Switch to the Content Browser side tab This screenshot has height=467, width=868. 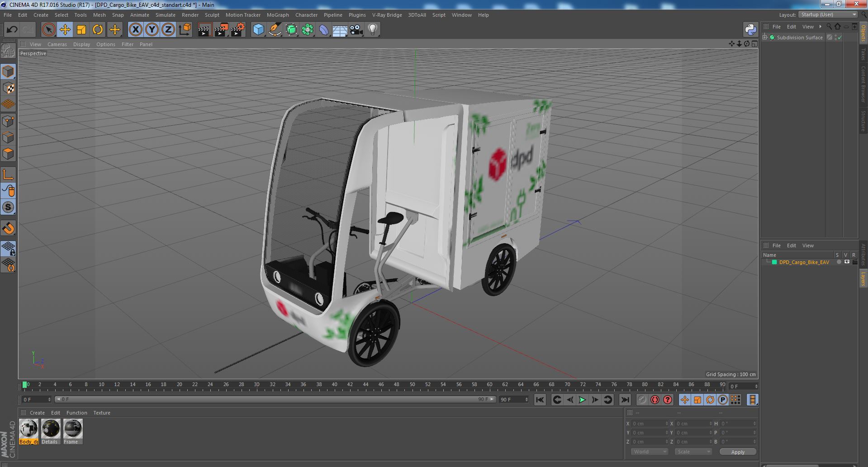863,84
